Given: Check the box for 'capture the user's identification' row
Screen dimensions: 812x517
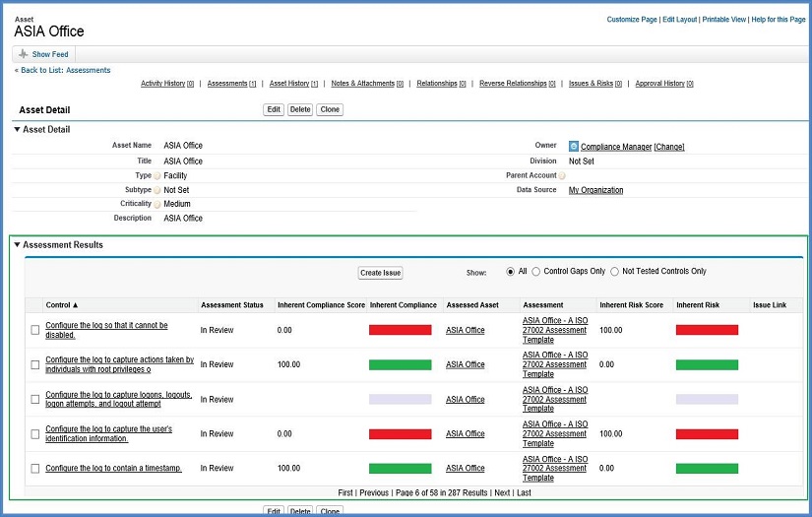Looking at the screenshot, I should [x=35, y=434].
